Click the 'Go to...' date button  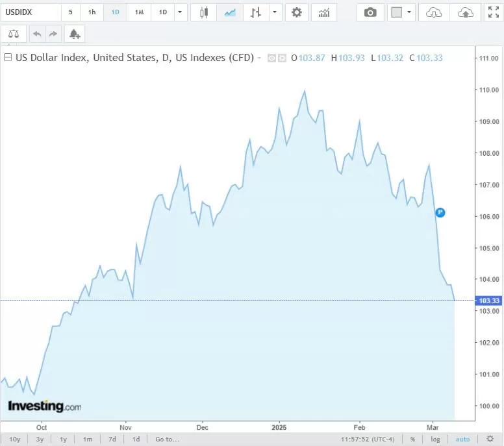167,440
